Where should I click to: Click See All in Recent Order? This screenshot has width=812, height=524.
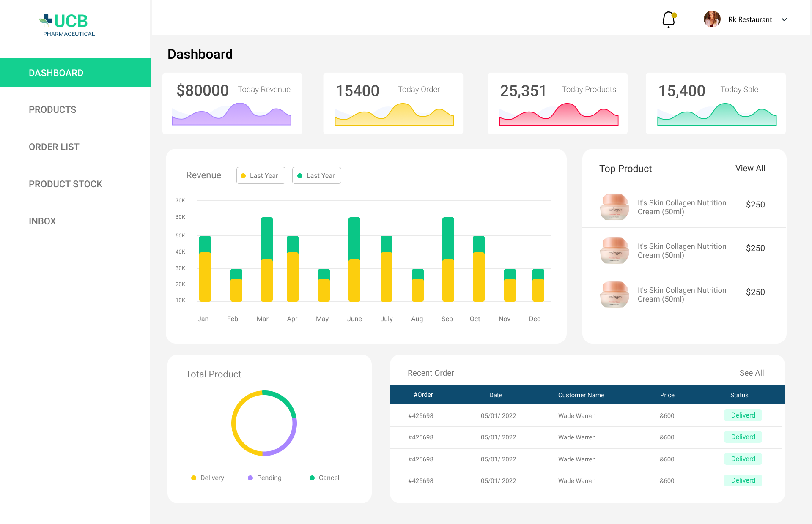tap(752, 373)
